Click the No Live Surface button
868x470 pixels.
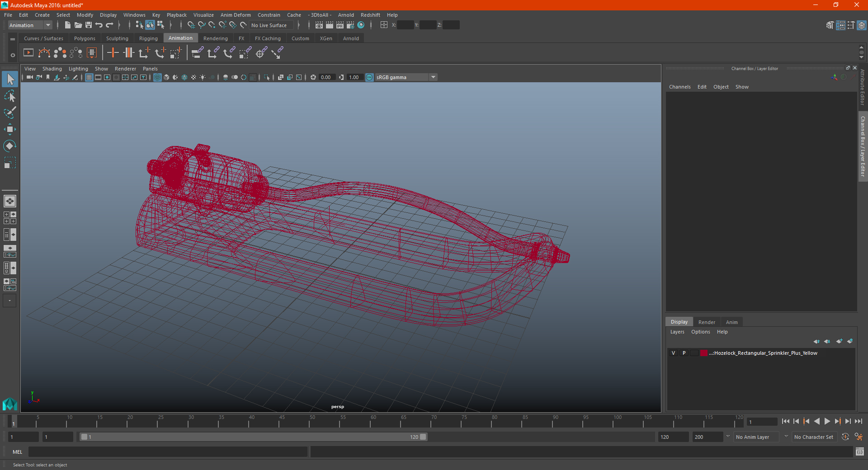(269, 25)
